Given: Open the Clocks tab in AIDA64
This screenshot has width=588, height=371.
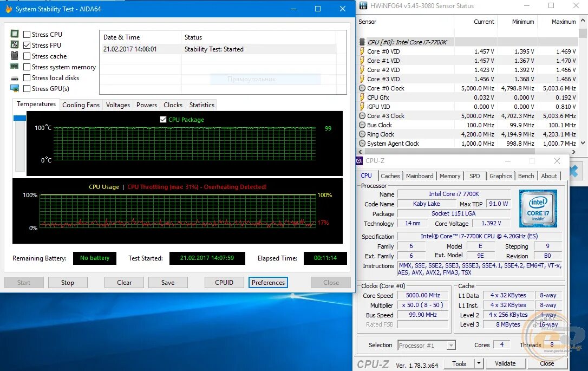Looking at the screenshot, I should coord(173,105).
